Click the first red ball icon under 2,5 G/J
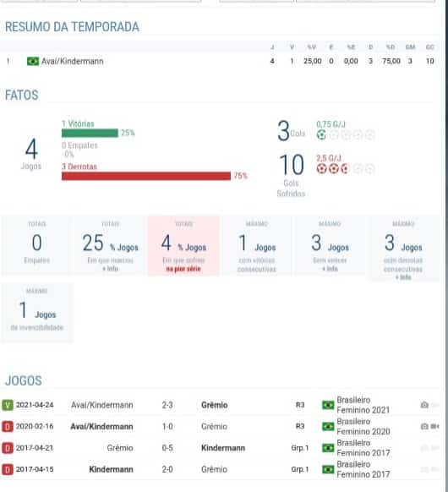This screenshot has width=448, height=492. coord(321,169)
